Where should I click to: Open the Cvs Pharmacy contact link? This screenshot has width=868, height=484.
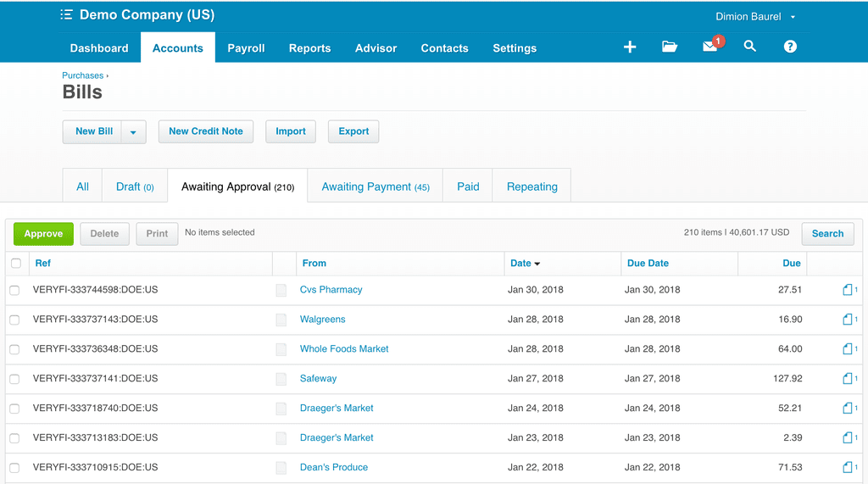tap(331, 290)
